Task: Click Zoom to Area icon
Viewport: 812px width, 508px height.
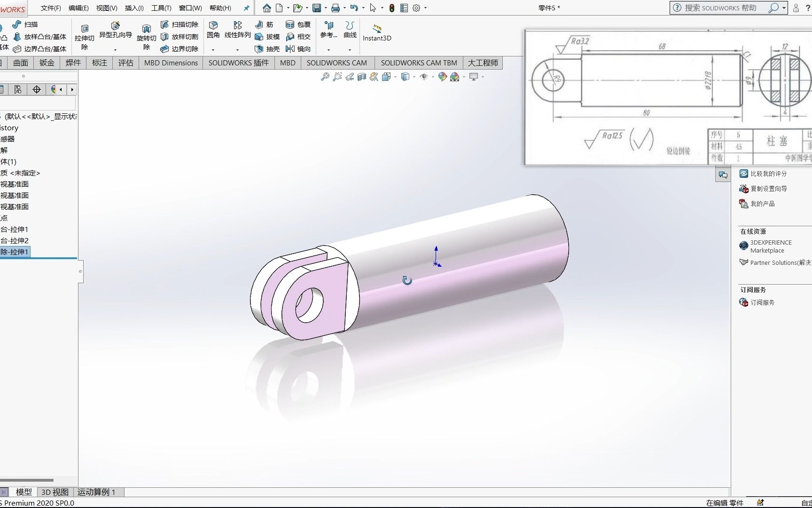Action: (x=337, y=77)
